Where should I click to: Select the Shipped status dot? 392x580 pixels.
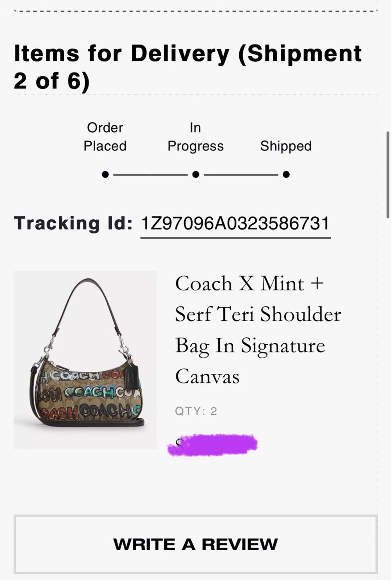tap(286, 175)
